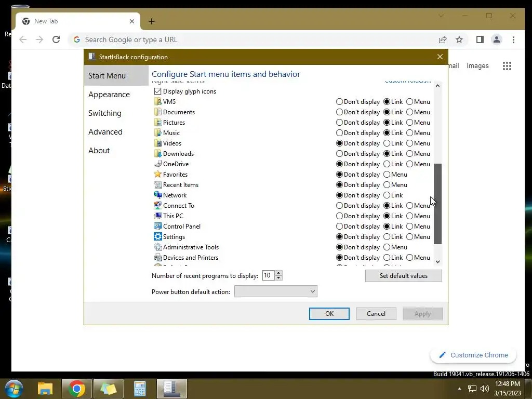This screenshot has width=532, height=399.
Task: Set Recent Items to Menu
Action: coord(387,185)
